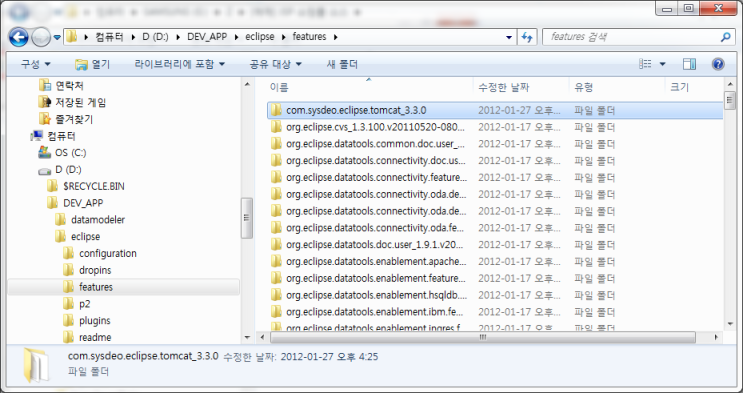743x393 pixels.
Task: Go back with the blue Back arrow
Action: (x=19, y=37)
